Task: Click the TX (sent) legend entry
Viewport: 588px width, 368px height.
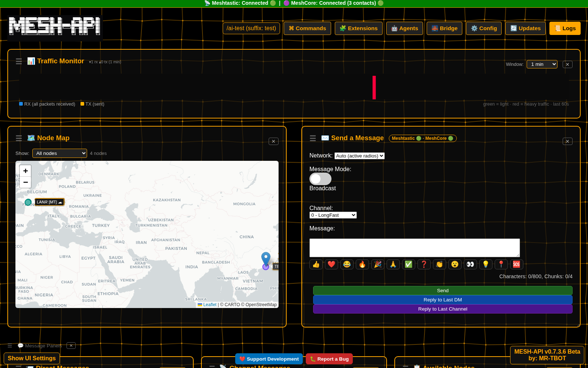Action: coord(92,104)
